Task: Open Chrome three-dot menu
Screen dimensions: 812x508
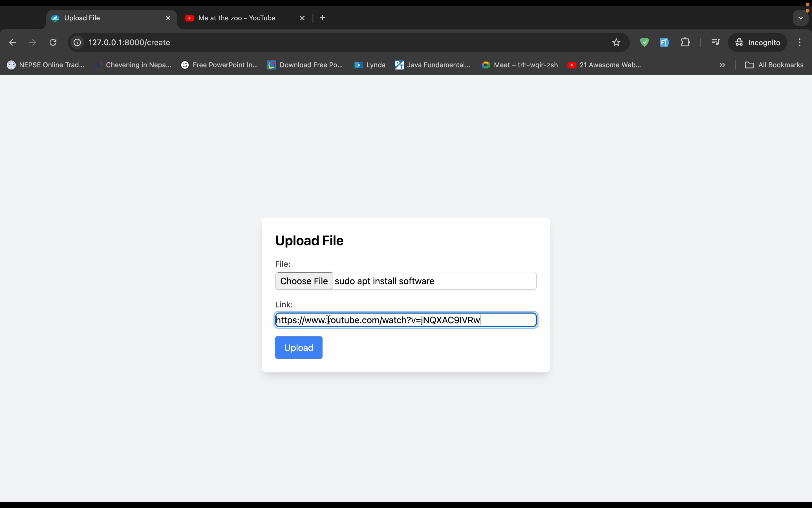Action: pyautogui.click(x=800, y=42)
